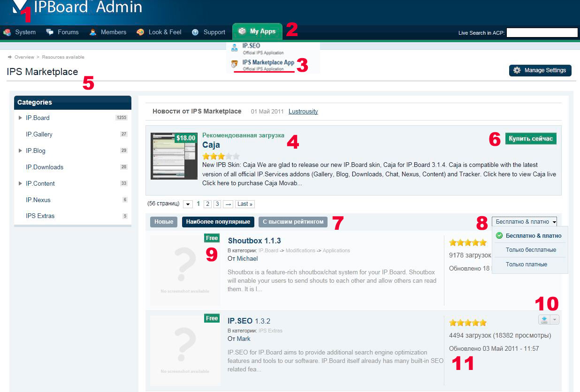Image resolution: width=580 pixels, height=392 pixels.
Task: Click the Live Search in ACP field
Action: [542, 33]
